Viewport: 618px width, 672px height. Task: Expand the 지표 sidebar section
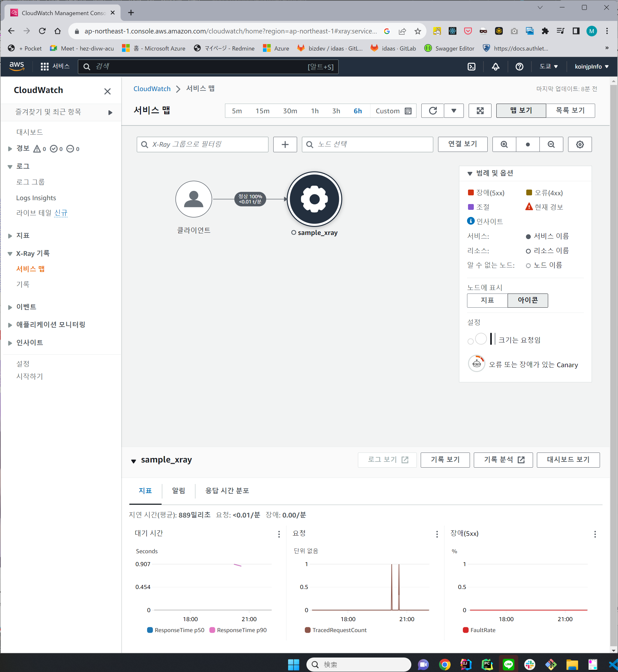pyautogui.click(x=10, y=236)
